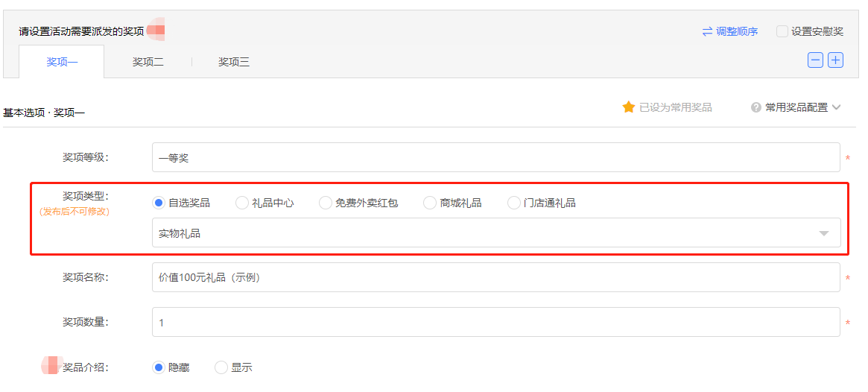Click the dropdown arrow in the 实物礼品 field

824,234
